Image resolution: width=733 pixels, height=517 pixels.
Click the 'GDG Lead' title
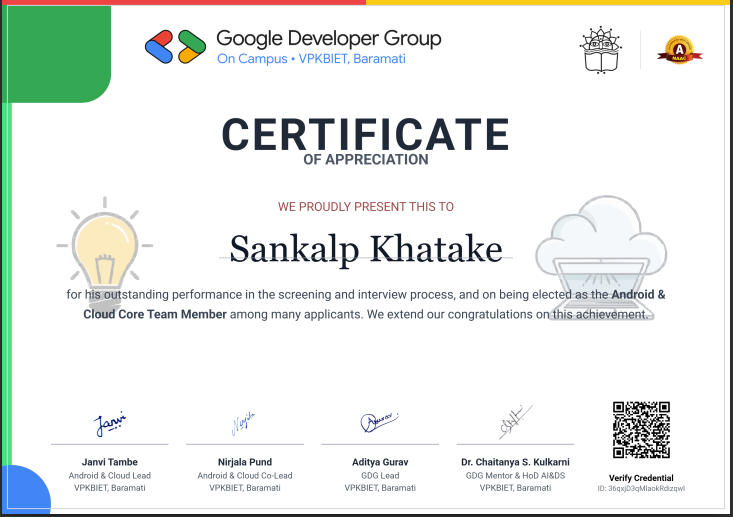380,475
